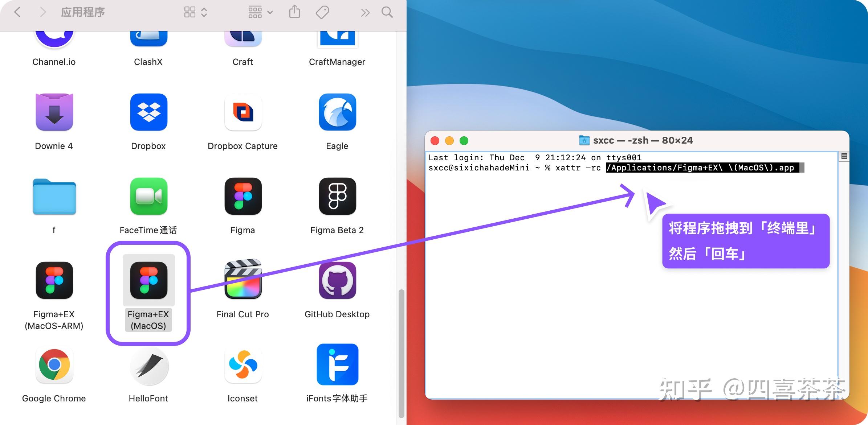Image resolution: width=868 pixels, height=425 pixels.
Task: Expand the group-by options dropdown
Action: [260, 12]
